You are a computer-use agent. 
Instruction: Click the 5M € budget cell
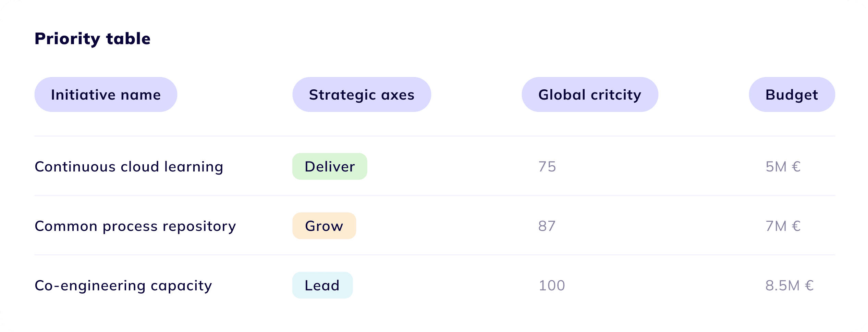click(x=783, y=167)
